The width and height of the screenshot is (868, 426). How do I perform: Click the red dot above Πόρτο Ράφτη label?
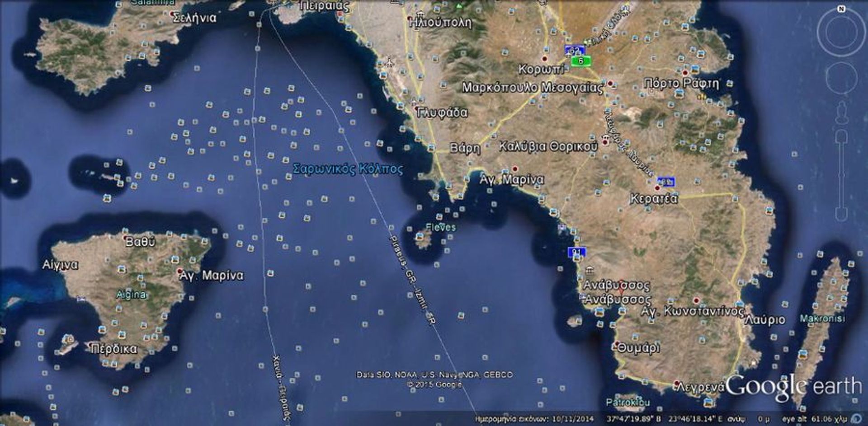click(x=685, y=73)
